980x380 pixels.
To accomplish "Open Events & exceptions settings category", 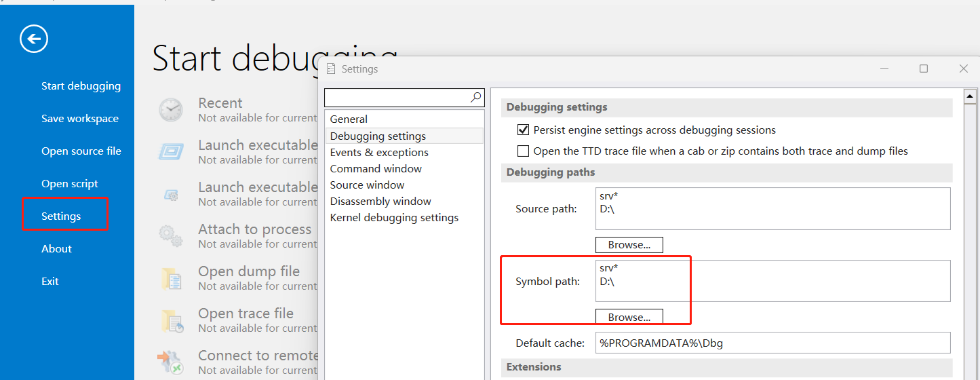I will pyautogui.click(x=379, y=152).
